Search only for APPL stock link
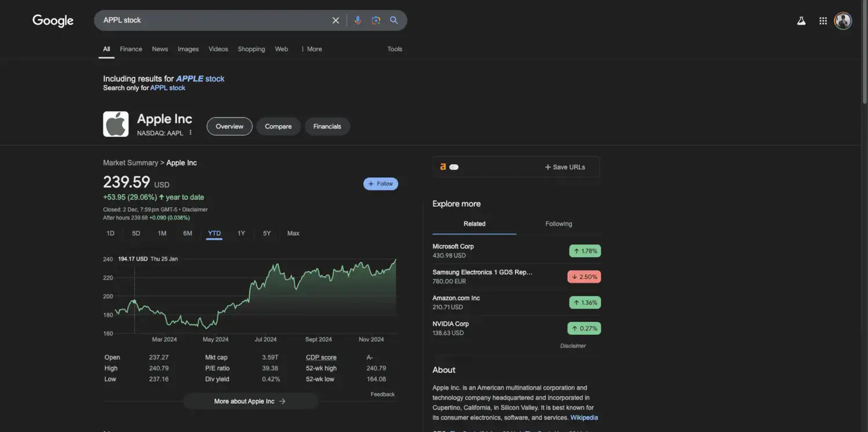868x432 pixels. tap(168, 88)
